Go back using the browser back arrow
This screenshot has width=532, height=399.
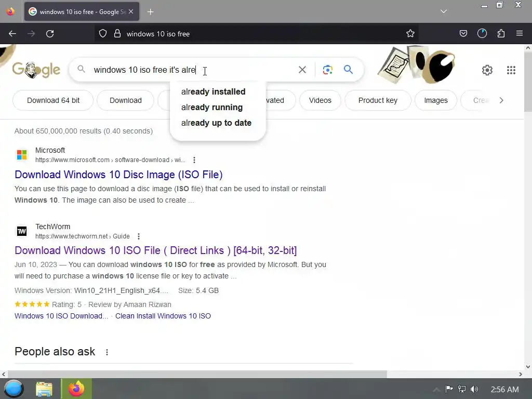click(x=12, y=34)
